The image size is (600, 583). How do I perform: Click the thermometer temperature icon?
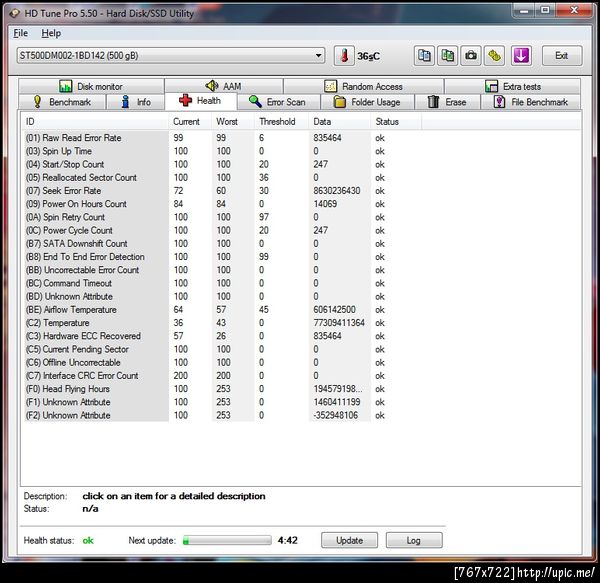pyautogui.click(x=344, y=56)
